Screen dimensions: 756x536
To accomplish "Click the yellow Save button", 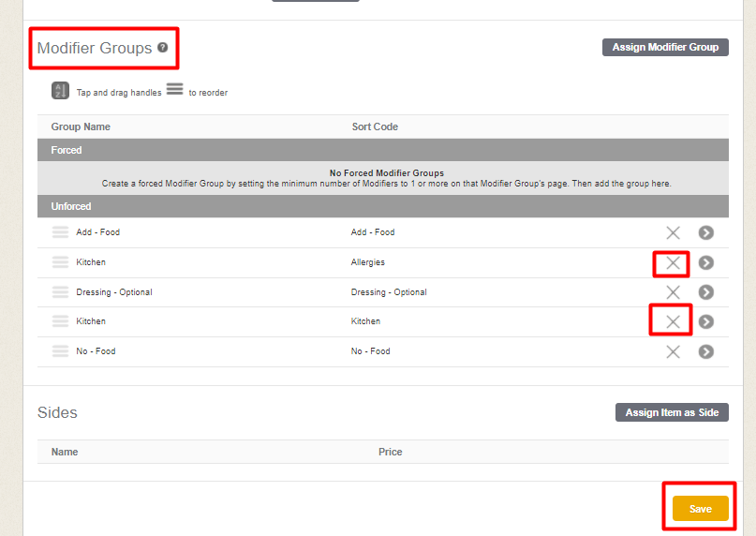I will 700,509.
